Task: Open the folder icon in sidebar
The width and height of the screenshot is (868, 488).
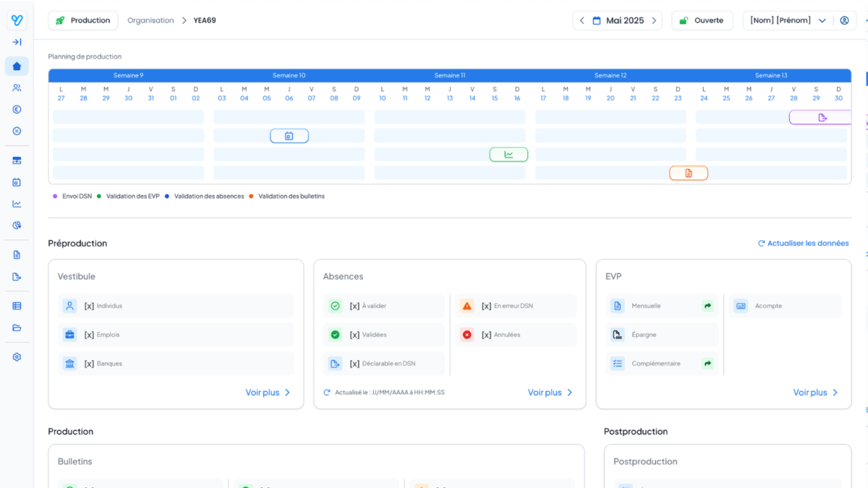Action: 17,328
